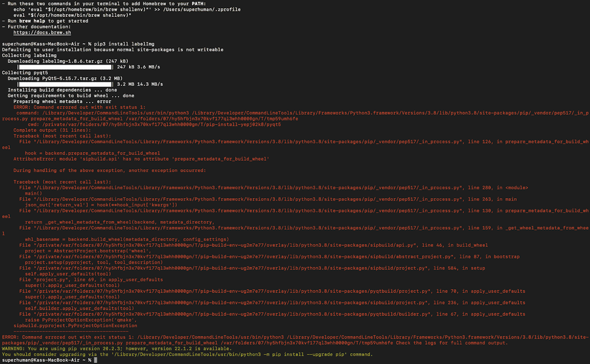Click the PyQt5-5.15.7.tar.gz progress bar
Viewport: 590px width, 364px height.
(65, 84)
